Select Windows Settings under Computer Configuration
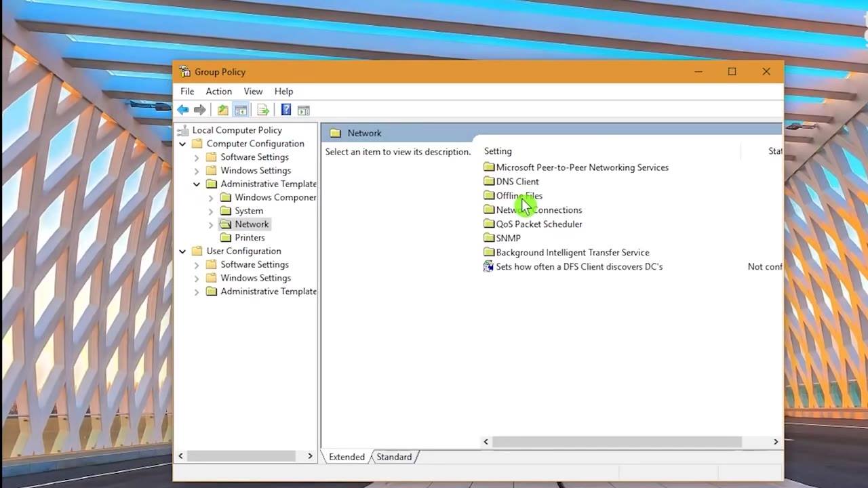The height and width of the screenshot is (488, 868). 256,171
